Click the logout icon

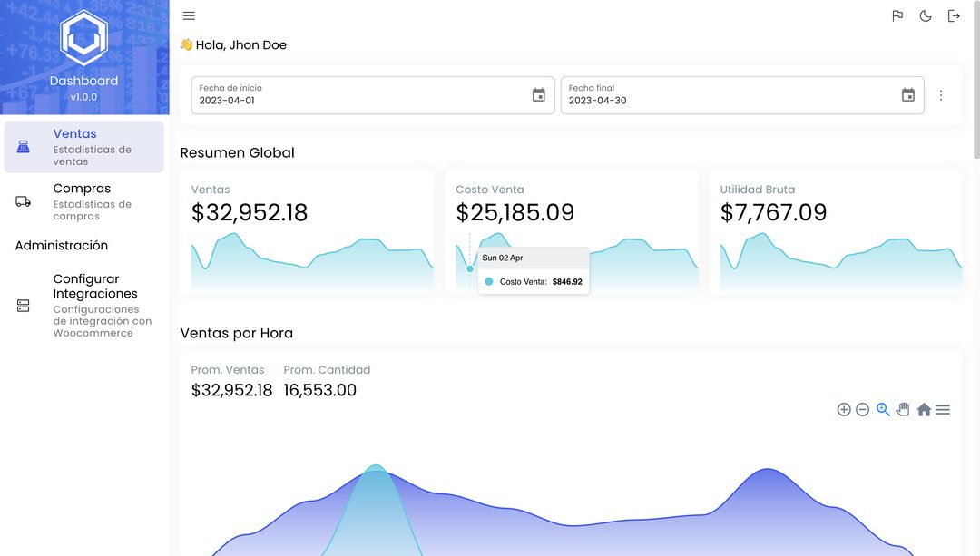tap(954, 15)
